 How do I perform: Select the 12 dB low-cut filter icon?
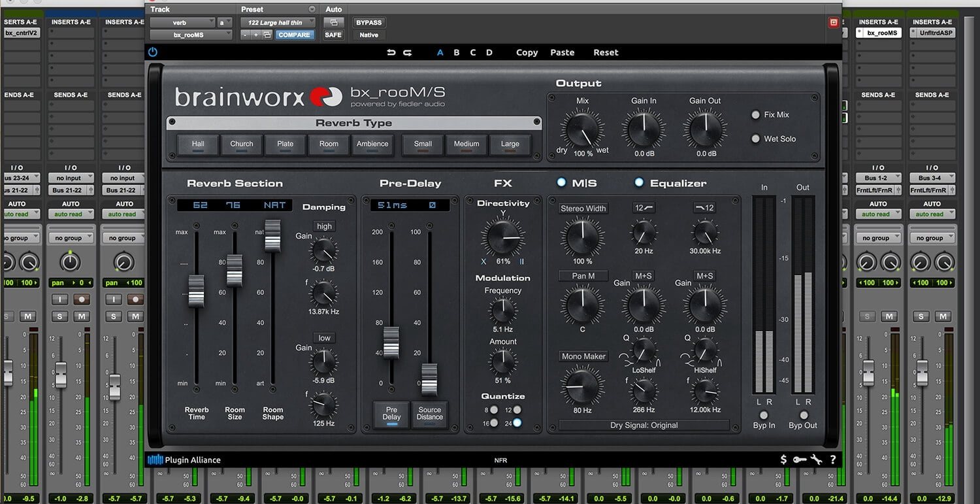[x=644, y=208]
